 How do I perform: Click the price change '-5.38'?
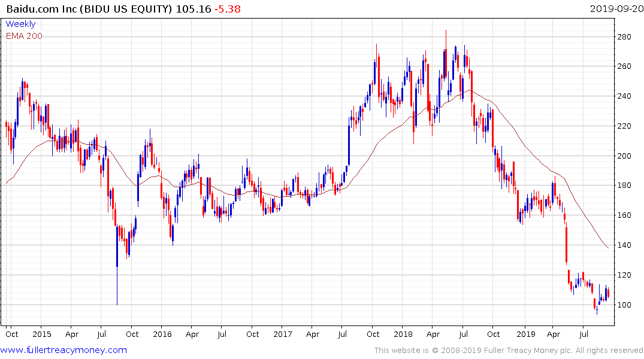tap(228, 9)
